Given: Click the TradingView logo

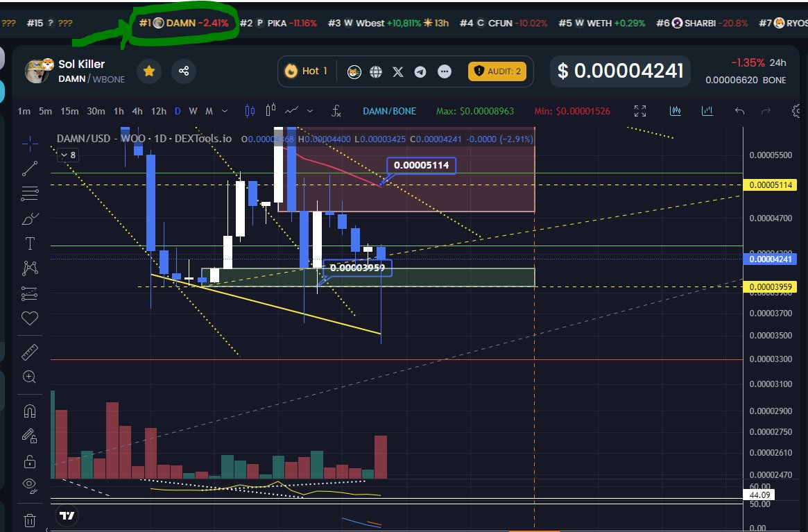Looking at the screenshot, I should click(67, 515).
